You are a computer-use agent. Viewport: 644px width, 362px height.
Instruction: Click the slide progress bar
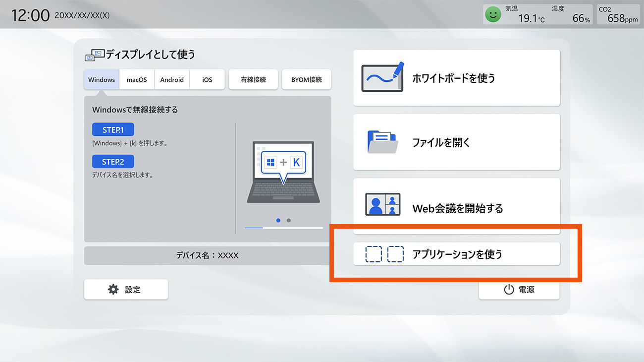(x=283, y=228)
